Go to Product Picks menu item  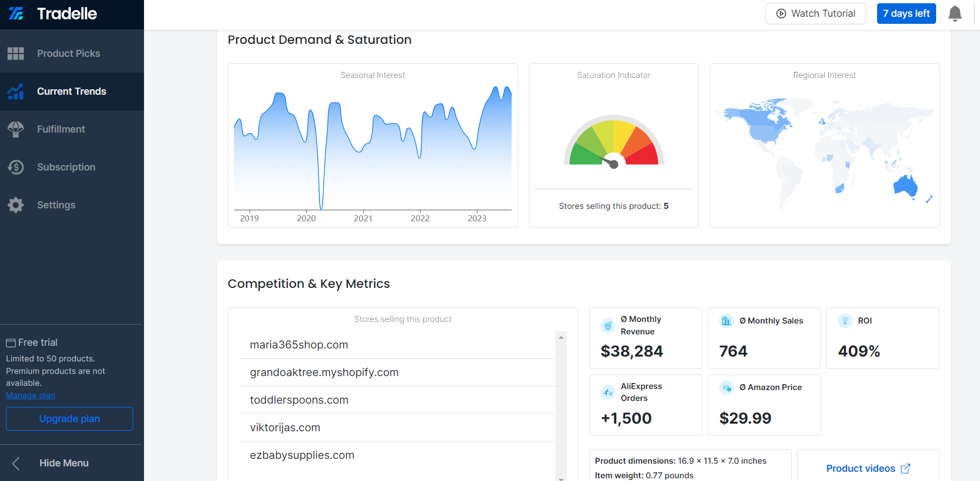72,54
